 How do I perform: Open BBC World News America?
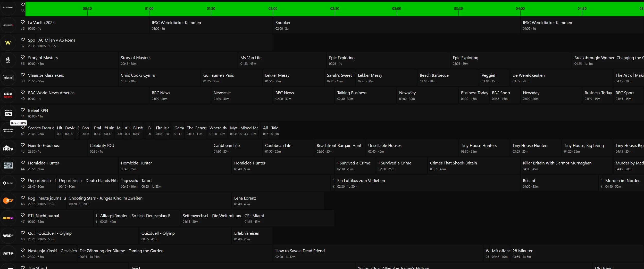(87, 96)
